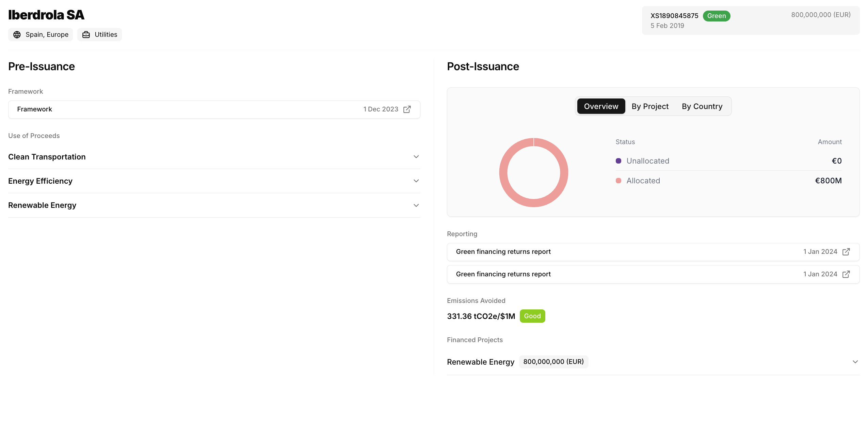Image resolution: width=868 pixels, height=428 pixels.
Task: Open the first Green financing returns report
Action: pyautogui.click(x=653, y=252)
